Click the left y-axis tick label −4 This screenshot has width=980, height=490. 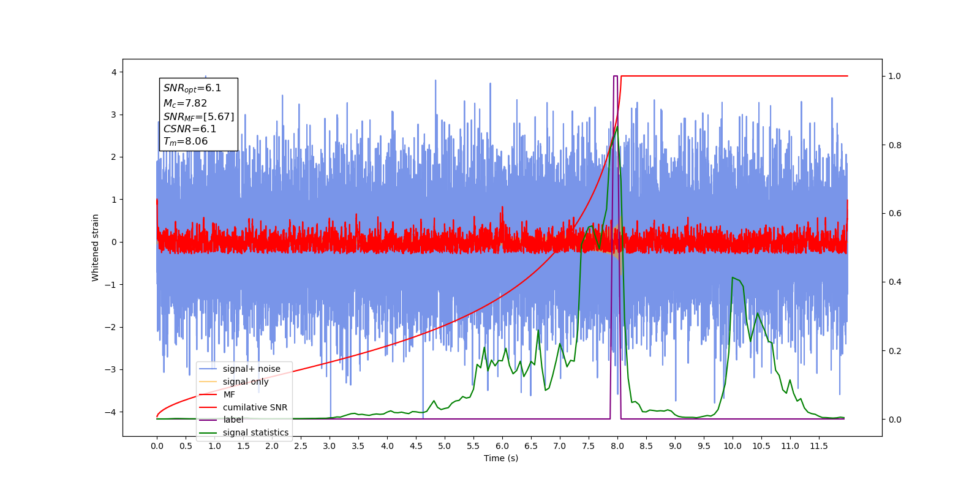[111, 412]
